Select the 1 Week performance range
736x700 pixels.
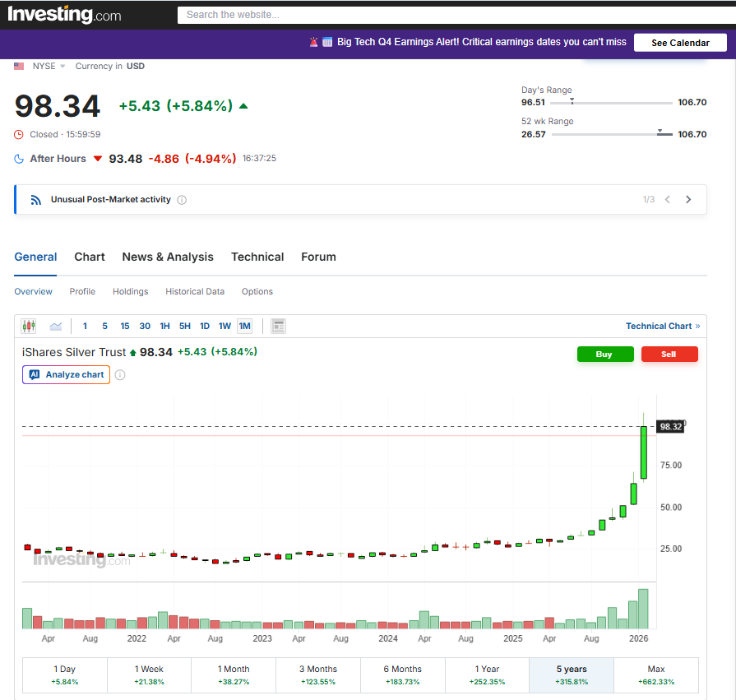point(150,675)
